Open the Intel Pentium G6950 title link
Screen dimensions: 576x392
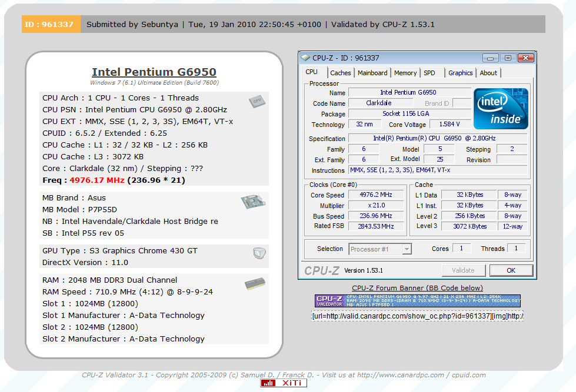point(154,72)
